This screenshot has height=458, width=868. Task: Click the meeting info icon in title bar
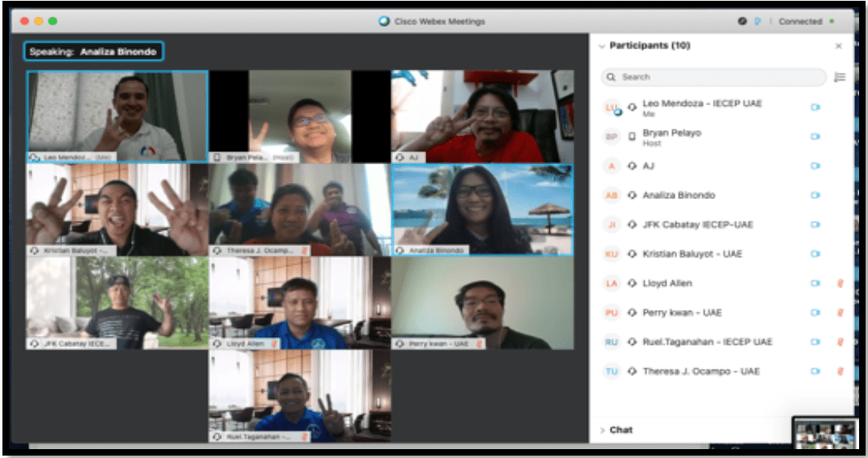tap(742, 22)
